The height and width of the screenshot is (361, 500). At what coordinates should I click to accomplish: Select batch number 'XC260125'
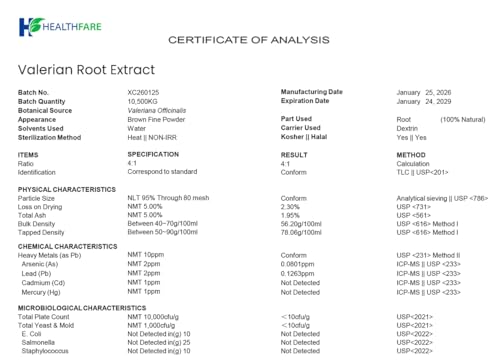[143, 92]
